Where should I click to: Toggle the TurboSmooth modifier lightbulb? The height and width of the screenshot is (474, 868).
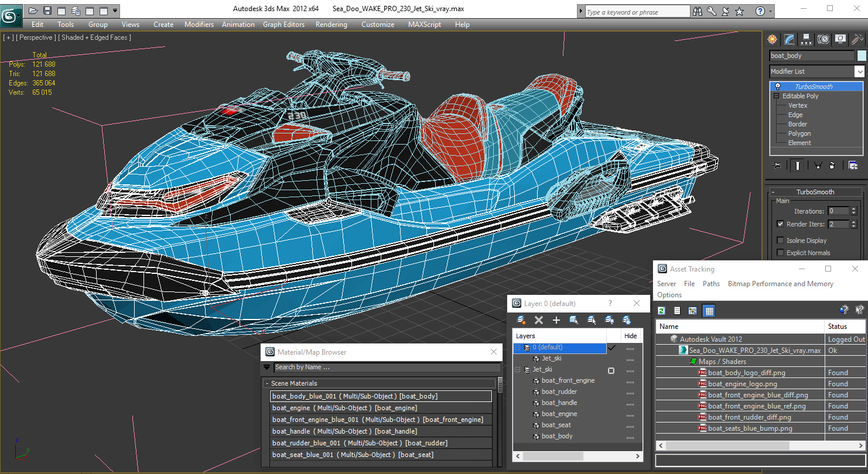[x=777, y=87]
